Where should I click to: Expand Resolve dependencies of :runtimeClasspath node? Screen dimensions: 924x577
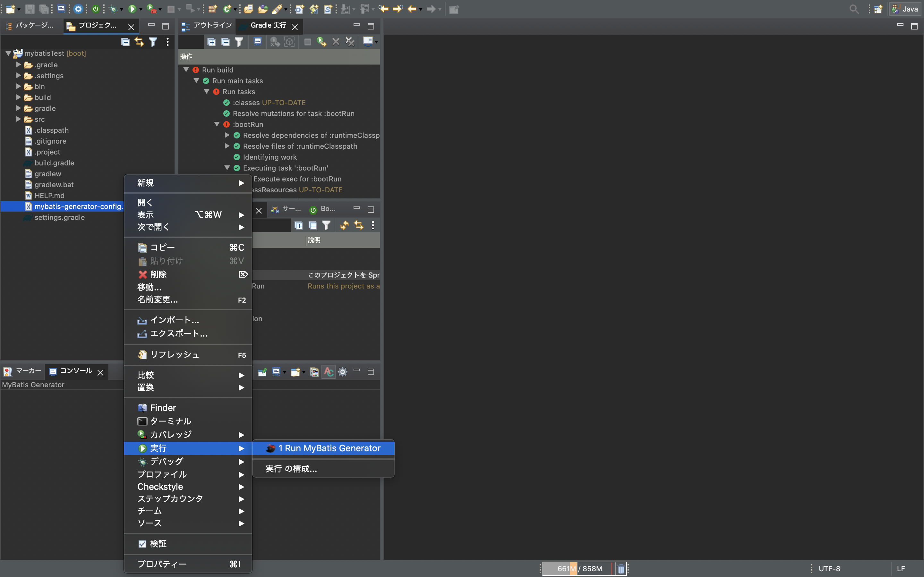227,135
